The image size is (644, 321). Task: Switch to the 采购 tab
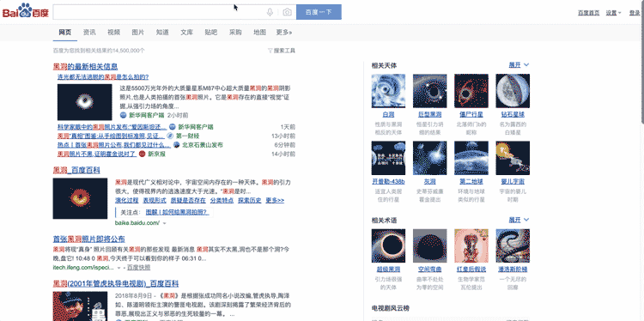pos(235,33)
